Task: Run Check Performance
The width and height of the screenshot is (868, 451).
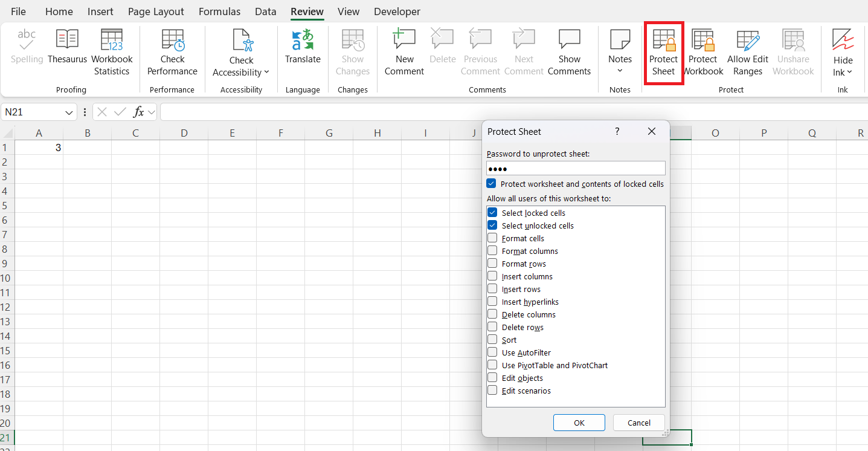Action: point(172,53)
